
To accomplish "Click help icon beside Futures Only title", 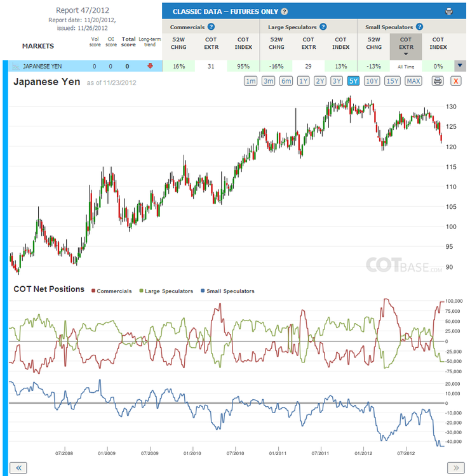I will tap(284, 11).
